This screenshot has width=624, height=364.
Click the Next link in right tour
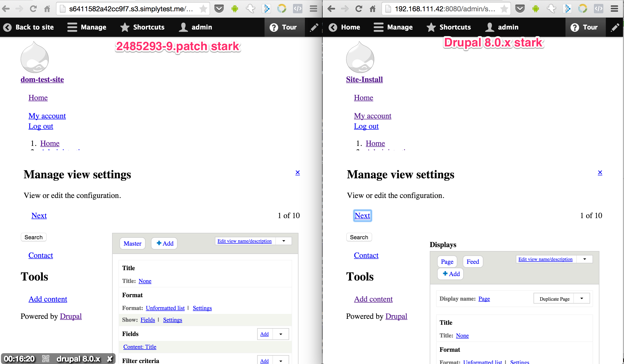pyautogui.click(x=362, y=216)
